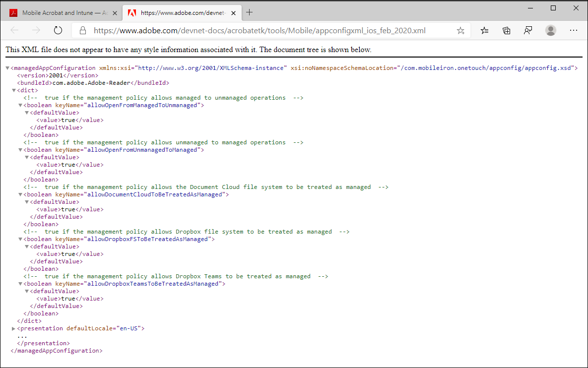Collapse defaultValue under allowDropboxTeamsToBeTreatedAsManaged
The width and height of the screenshot is (588, 368).
[27, 291]
